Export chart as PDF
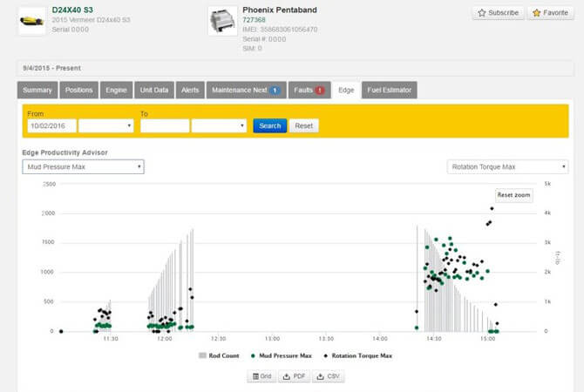The image size is (584, 392). tap(294, 376)
